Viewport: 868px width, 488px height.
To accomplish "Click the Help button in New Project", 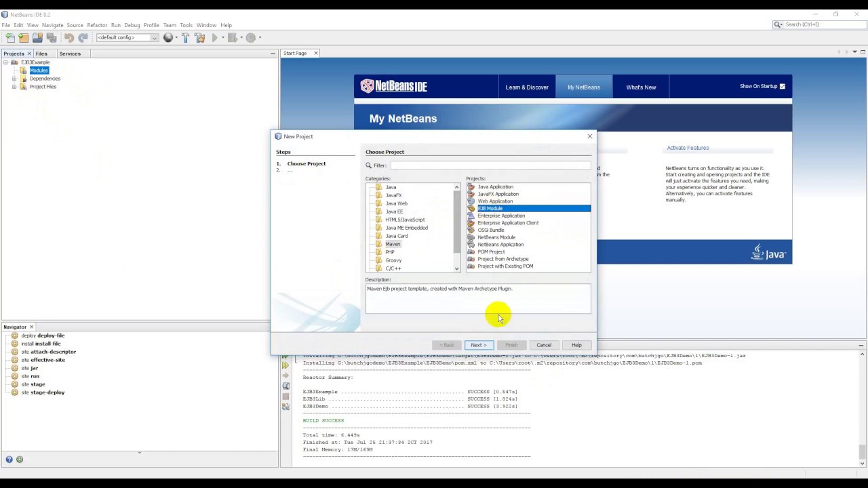I will [576, 345].
